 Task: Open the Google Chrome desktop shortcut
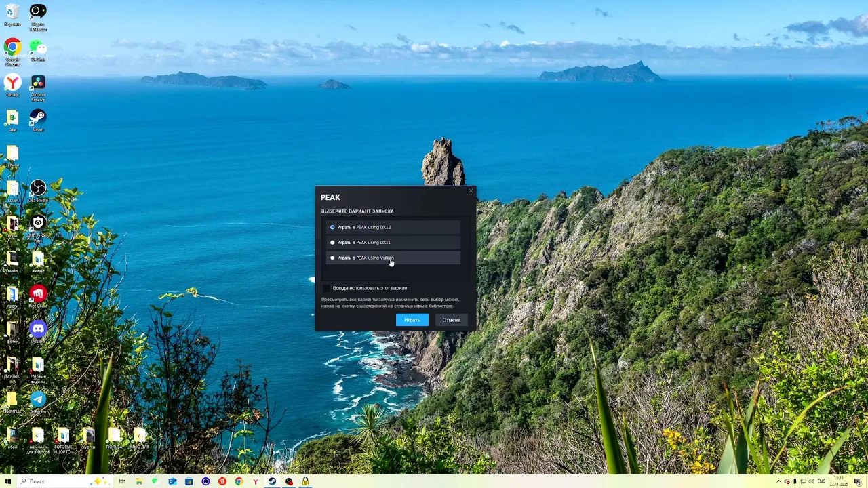12,51
